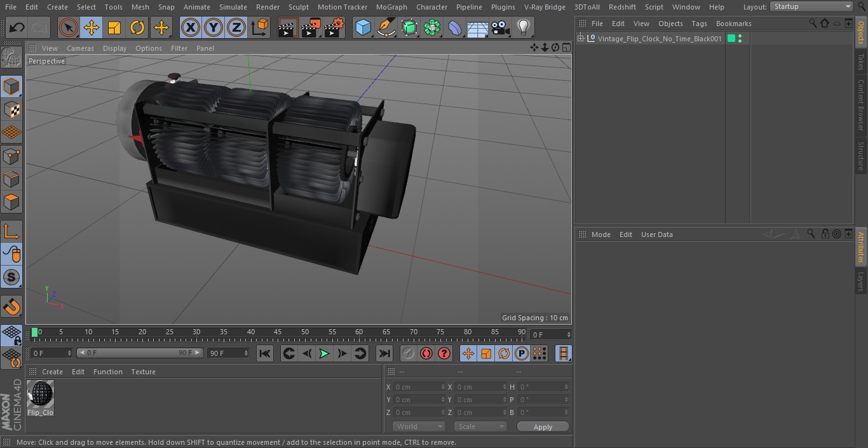Render to Picture Viewer icon
This screenshot has width=868, height=448.
click(x=311, y=27)
